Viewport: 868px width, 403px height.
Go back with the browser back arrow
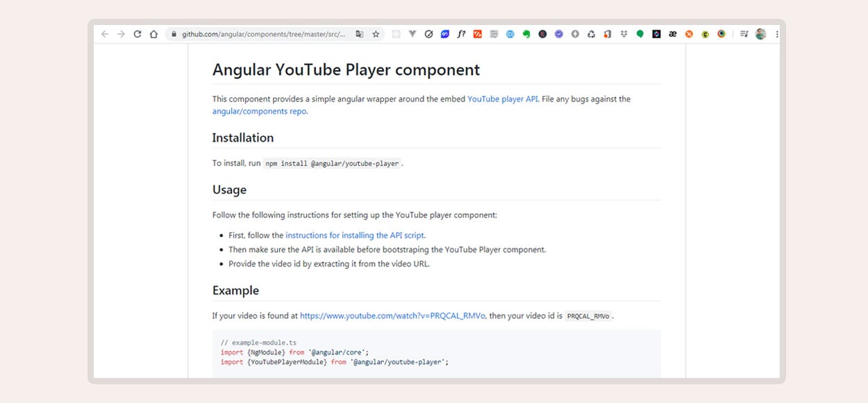coord(105,33)
